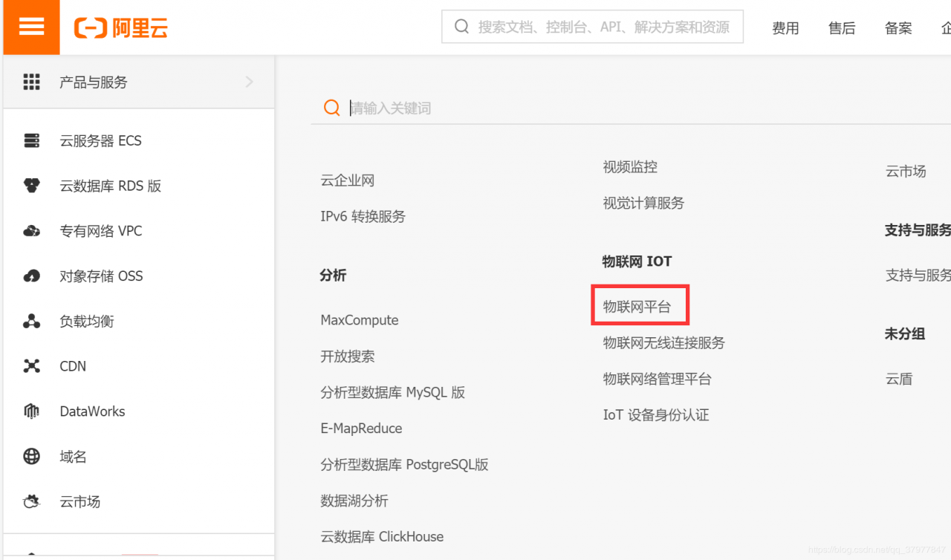Expand the 产品与服务 chevron arrow
Viewport: 951px width, 560px height.
[249, 82]
